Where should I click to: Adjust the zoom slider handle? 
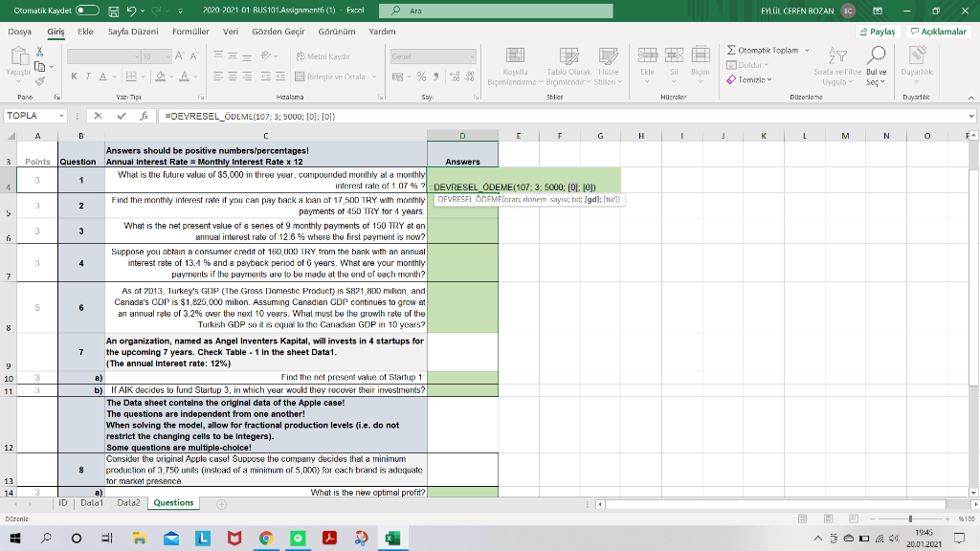click(x=911, y=518)
